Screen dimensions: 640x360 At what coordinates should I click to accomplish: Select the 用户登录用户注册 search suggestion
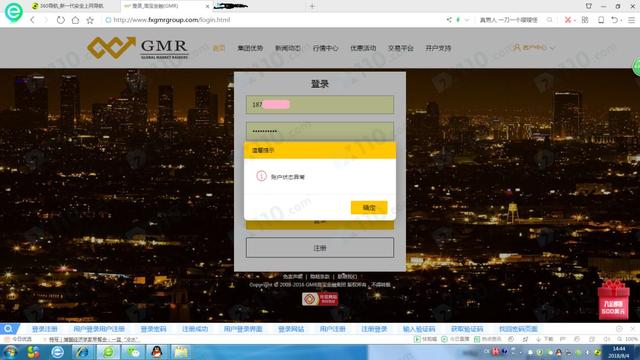[x=99, y=329]
